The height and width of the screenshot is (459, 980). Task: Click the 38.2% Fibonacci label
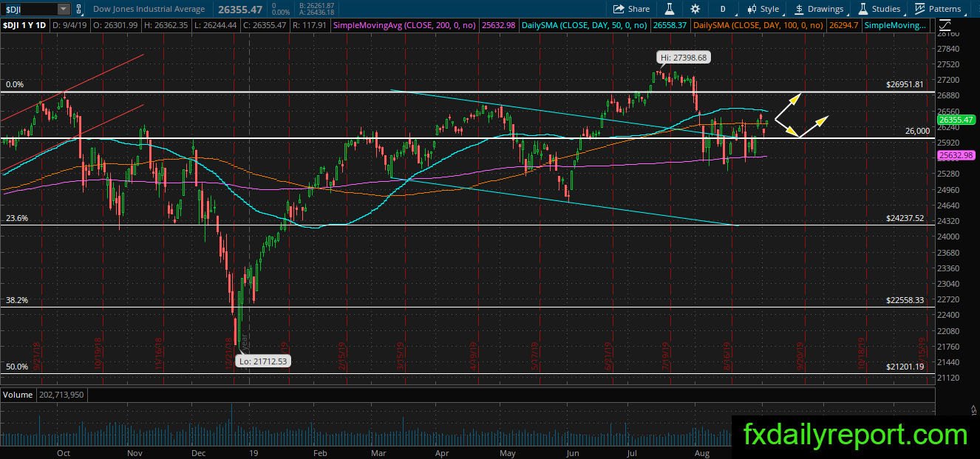click(17, 300)
